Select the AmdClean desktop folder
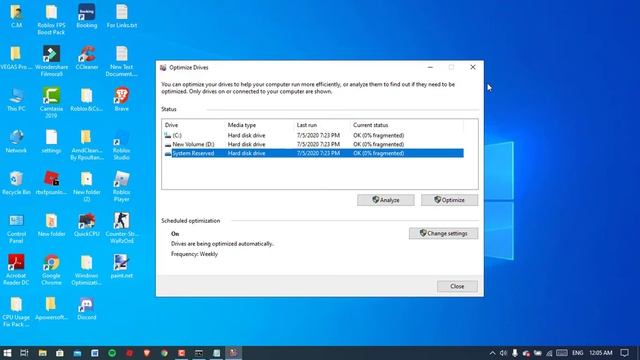Screen dimensions: 640x360 pyautogui.click(x=87, y=145)
